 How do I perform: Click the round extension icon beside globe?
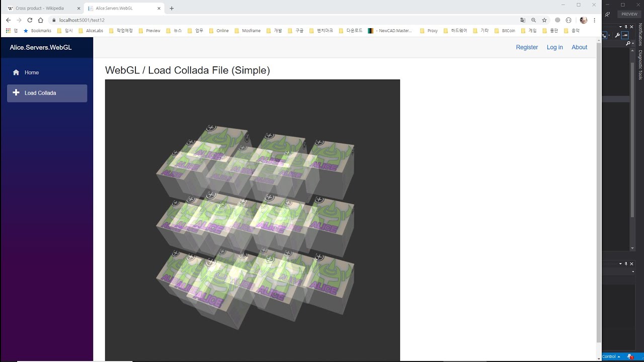(569, 20)
